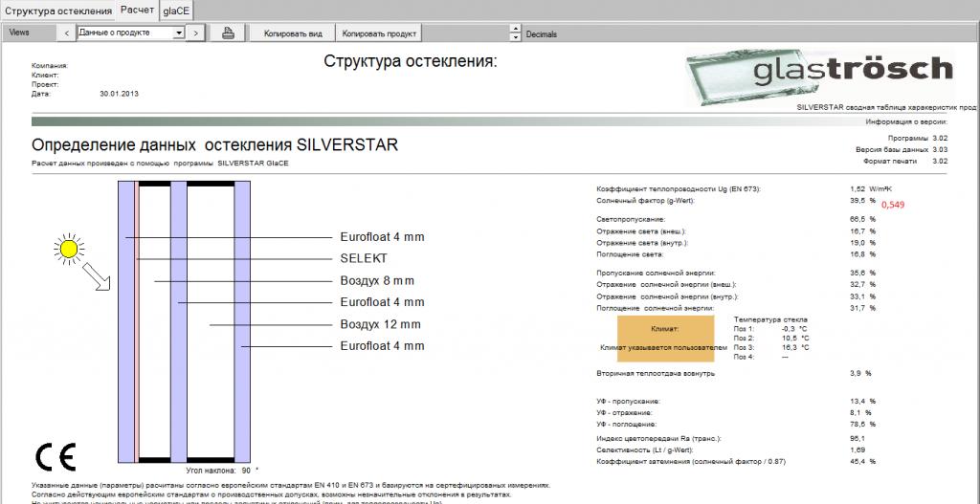The width and height of the screenshot is (980, 504).
Task: Click the yellow sun icon
Action: pos(69,250)
